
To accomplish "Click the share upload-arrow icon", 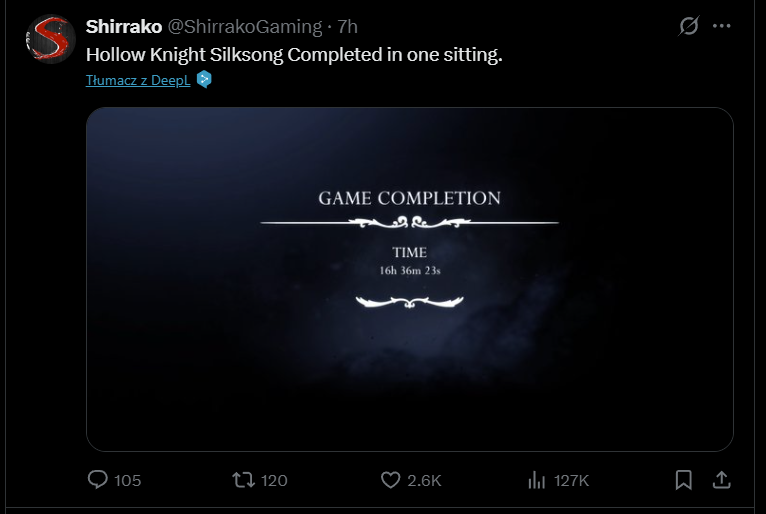I will 720,480.
